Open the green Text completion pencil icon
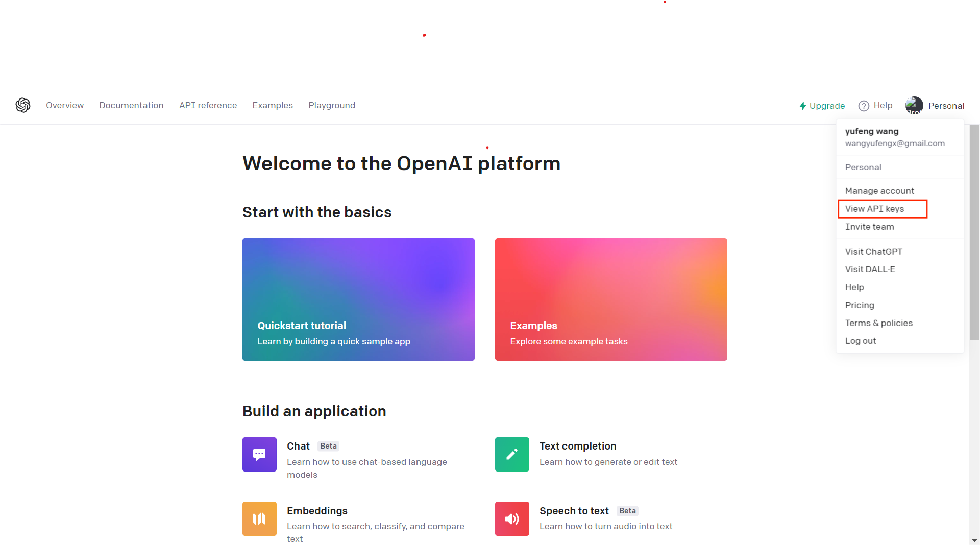 [512, 454]
